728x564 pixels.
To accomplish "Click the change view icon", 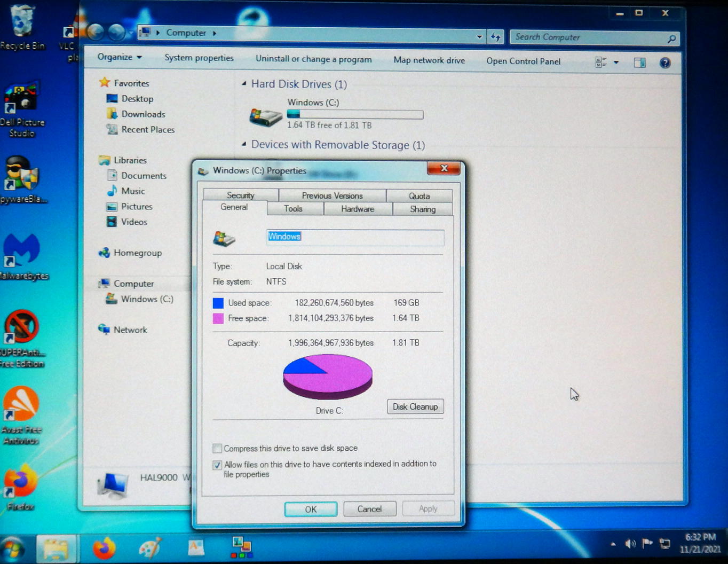I will click(x=601, y=63).
